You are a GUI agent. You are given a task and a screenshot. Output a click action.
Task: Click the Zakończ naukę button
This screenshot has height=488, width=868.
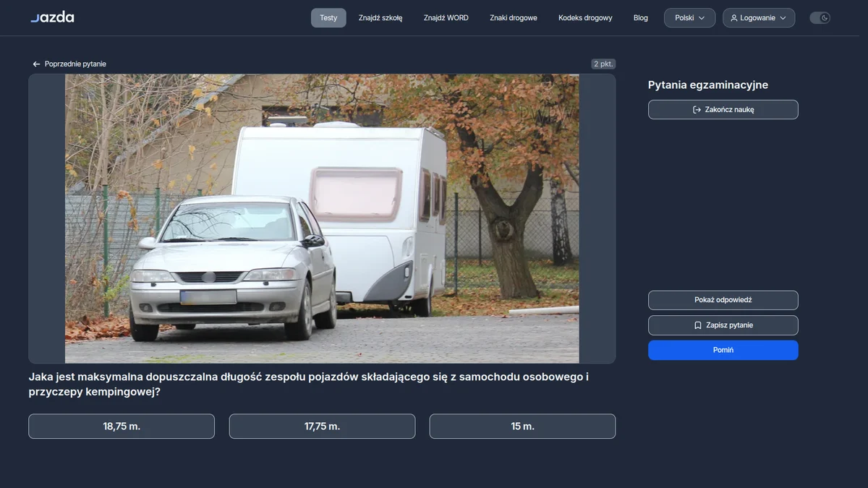tap(723, 110)
